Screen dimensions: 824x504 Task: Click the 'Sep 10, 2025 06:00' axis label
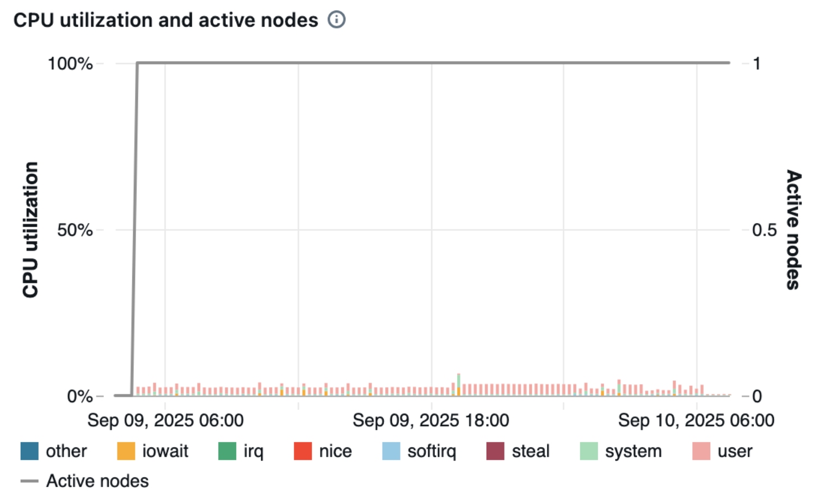[696, 420]
